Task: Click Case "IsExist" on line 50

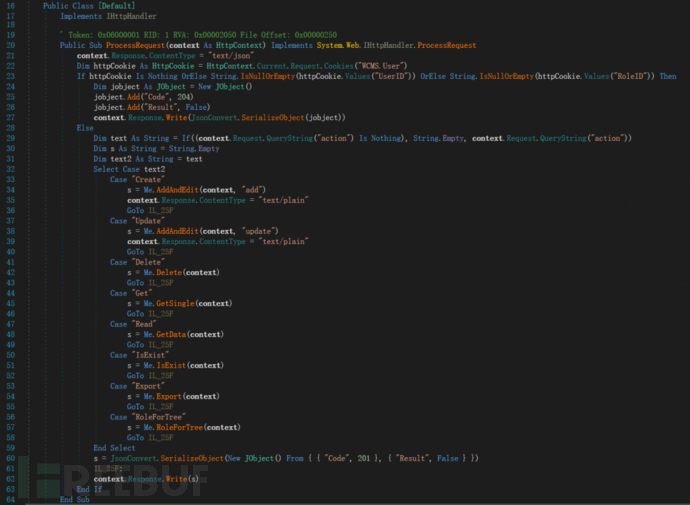Action: (139, 355)
